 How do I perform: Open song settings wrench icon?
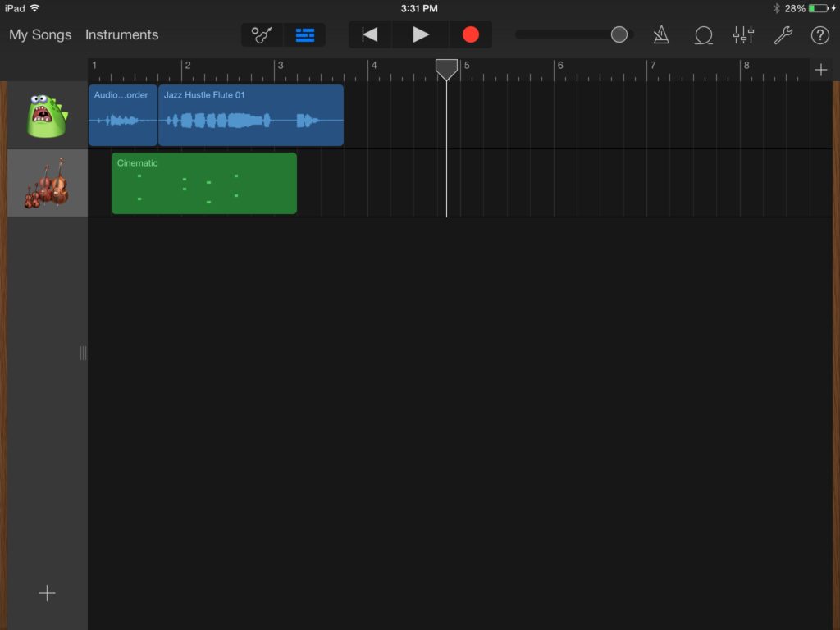click(783, 35)
